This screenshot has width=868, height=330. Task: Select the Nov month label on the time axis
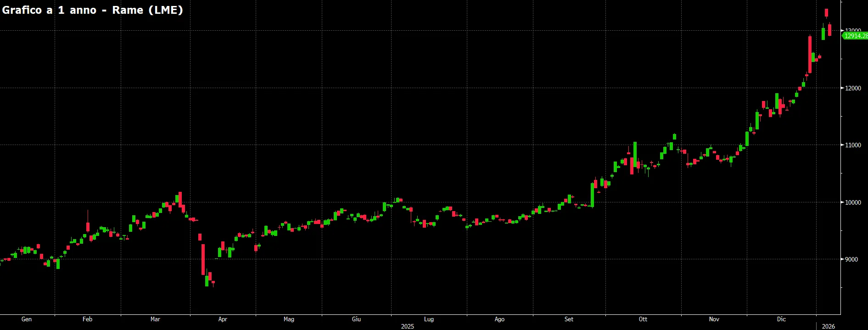pos(714,319)
